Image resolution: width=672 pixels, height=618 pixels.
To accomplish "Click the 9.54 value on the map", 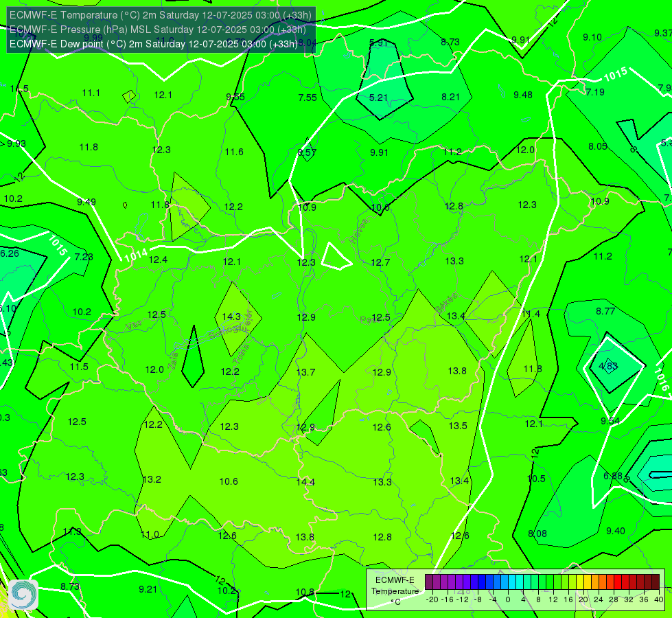I will (x=610, y=421).
